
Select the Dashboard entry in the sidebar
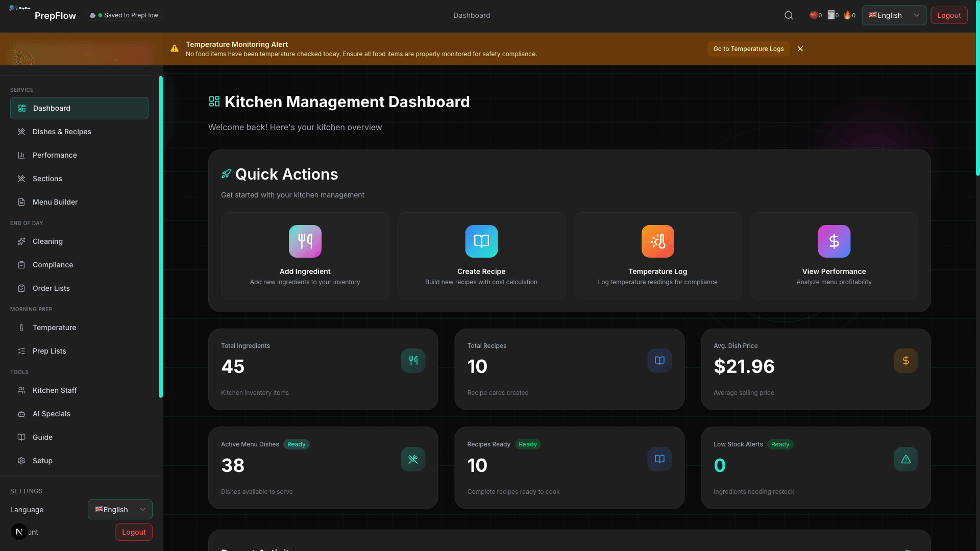pyautogui.click(x=79, y=108)
